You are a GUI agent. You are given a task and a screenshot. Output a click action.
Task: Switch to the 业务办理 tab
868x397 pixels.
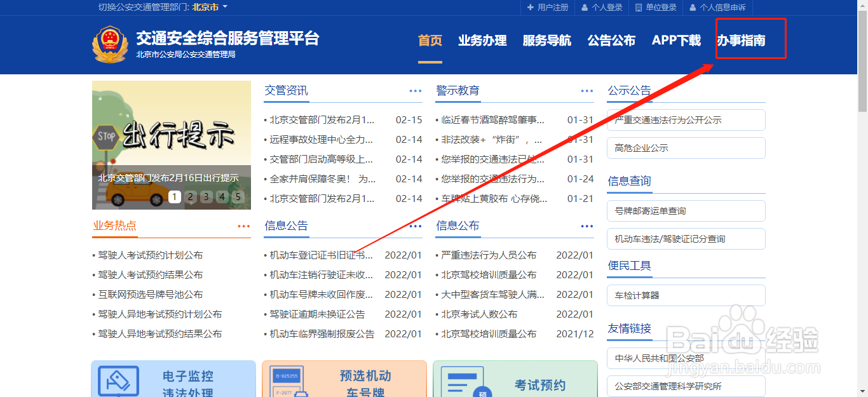click(x=482, y=40)
